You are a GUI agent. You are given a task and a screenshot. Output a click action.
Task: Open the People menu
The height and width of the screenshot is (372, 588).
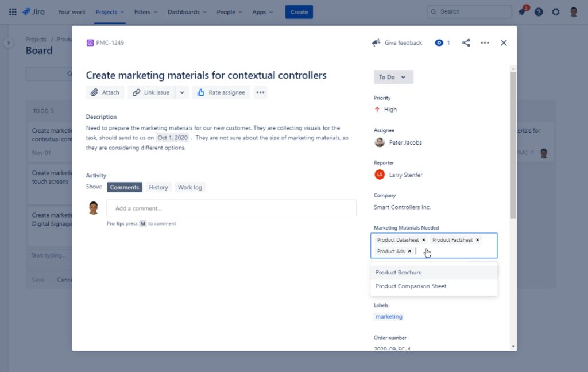229,12
